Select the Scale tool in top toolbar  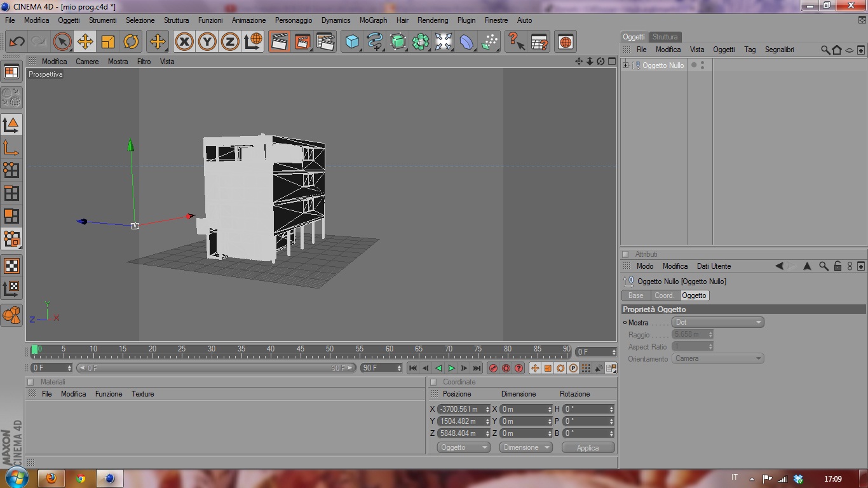pyautogui.click(x=108, y=42)
